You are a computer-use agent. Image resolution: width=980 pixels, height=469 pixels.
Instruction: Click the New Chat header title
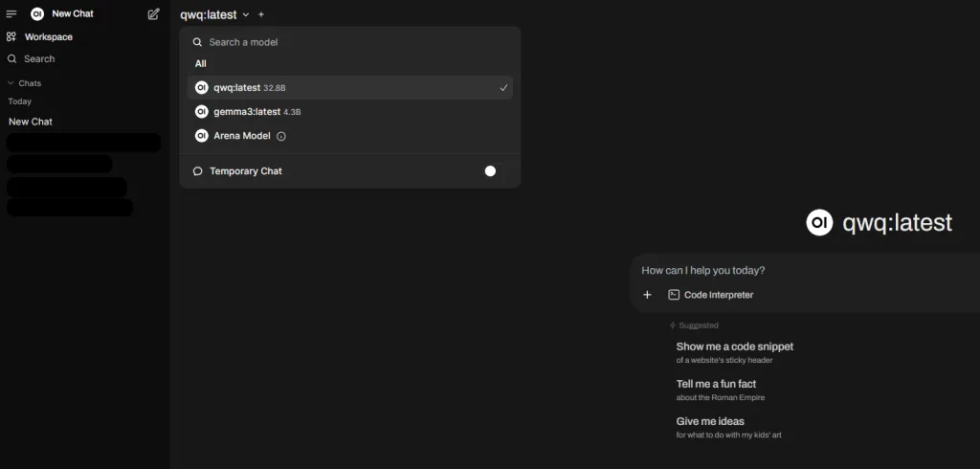(x=73, y=13)
